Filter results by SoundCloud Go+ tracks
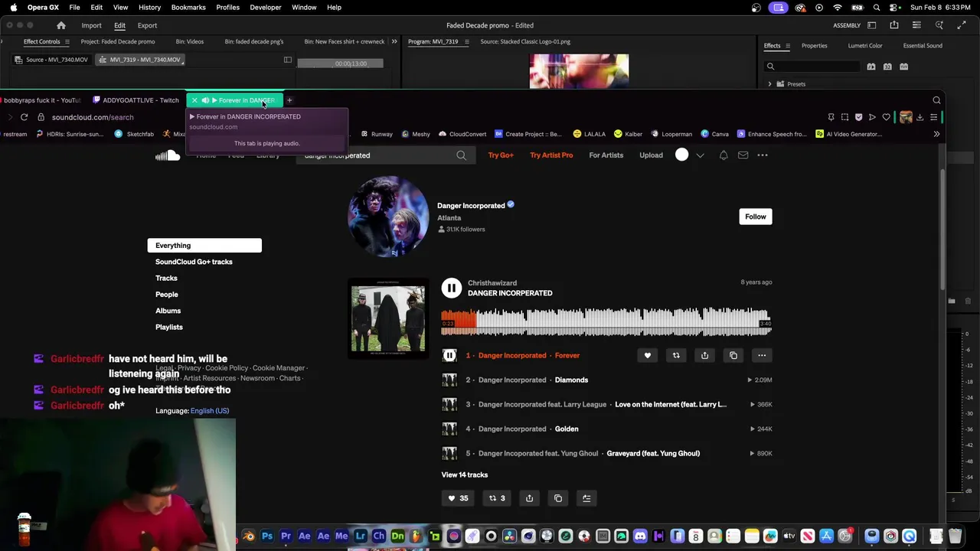The height and width of the screenshot is (551, 980). [194, 262]
